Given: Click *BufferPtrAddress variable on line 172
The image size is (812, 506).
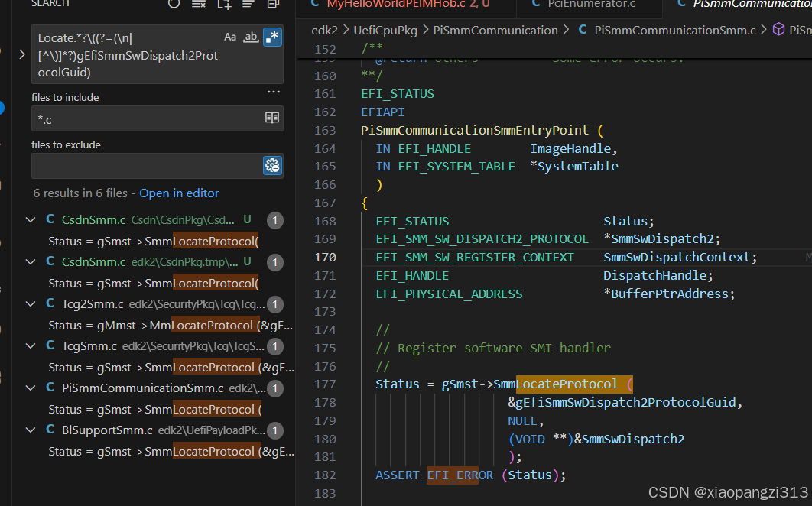Looking at the screenshot, I should (x=665, y=294).
